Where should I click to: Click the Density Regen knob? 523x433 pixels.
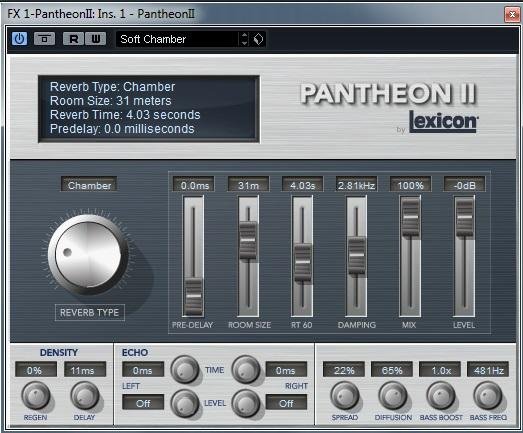coord(36,396)
